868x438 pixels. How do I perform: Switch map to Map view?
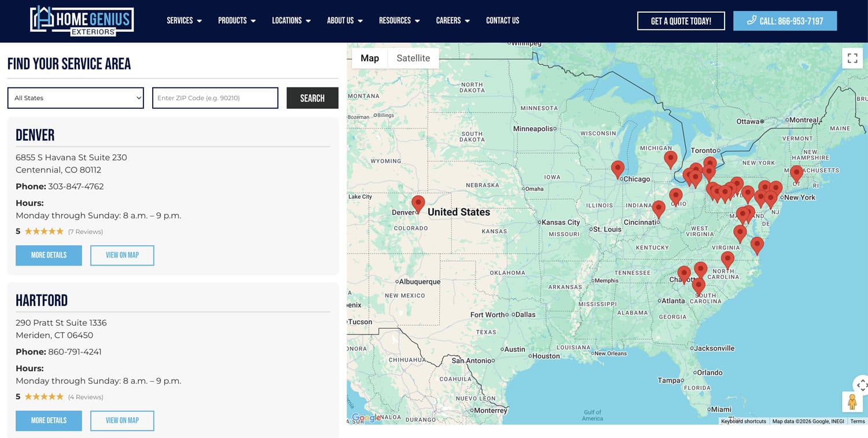pos(370,58)
